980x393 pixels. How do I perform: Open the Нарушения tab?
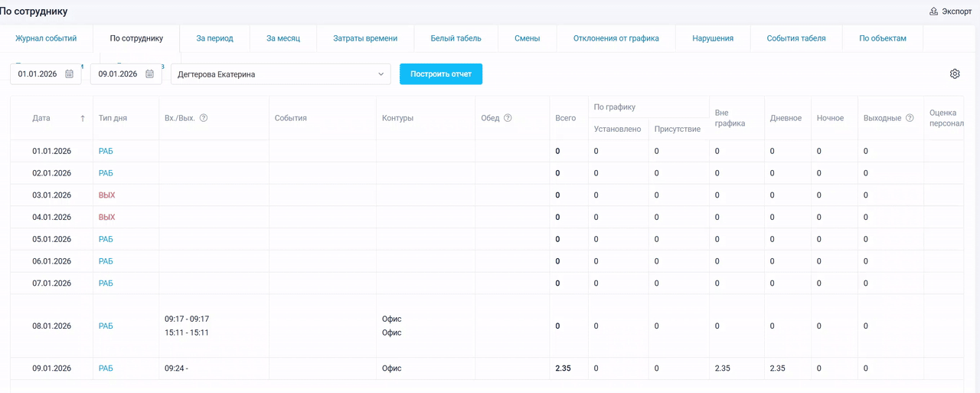[x=712, y=38]
